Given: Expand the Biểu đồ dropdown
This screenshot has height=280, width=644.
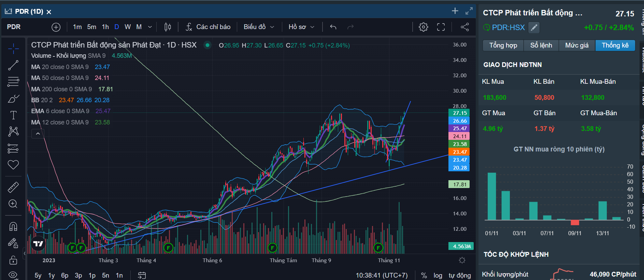Looking at the screenshot, I should click(259, 27).
